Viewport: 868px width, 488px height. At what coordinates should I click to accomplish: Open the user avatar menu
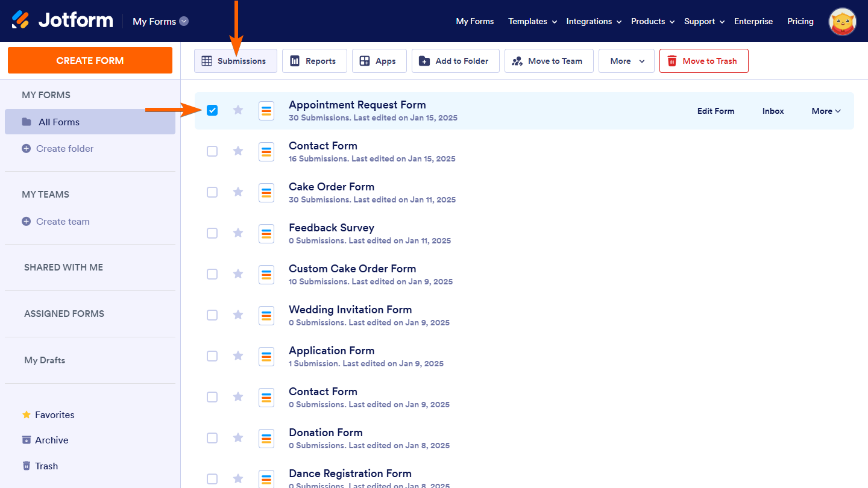pos(843,22)
